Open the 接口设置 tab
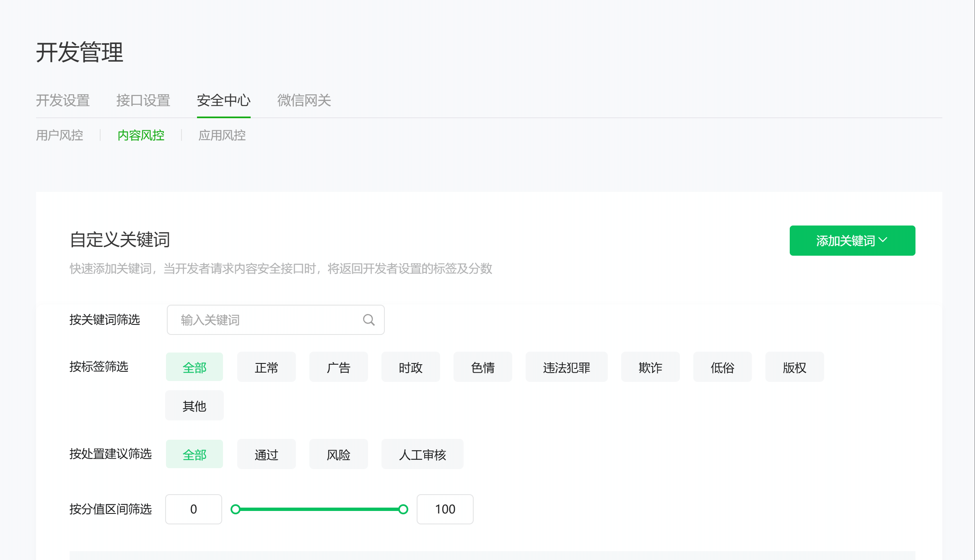The width and height of the screenshot is (975, 560). pos(143,101)
